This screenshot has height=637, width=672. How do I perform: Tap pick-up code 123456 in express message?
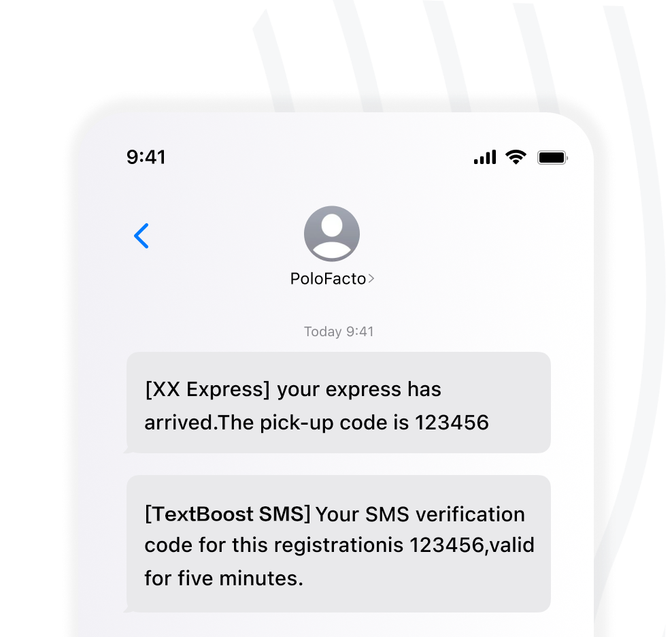(x=452, y=423)
